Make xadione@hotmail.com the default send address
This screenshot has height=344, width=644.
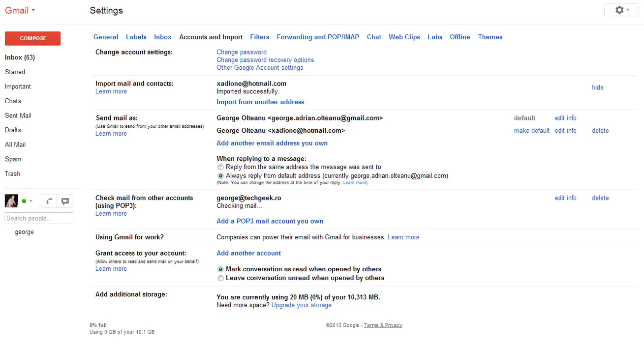[532, 131]
